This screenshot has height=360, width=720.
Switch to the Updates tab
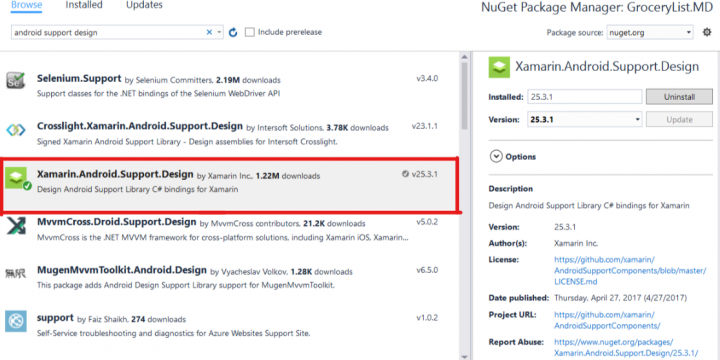click(144, 5)
